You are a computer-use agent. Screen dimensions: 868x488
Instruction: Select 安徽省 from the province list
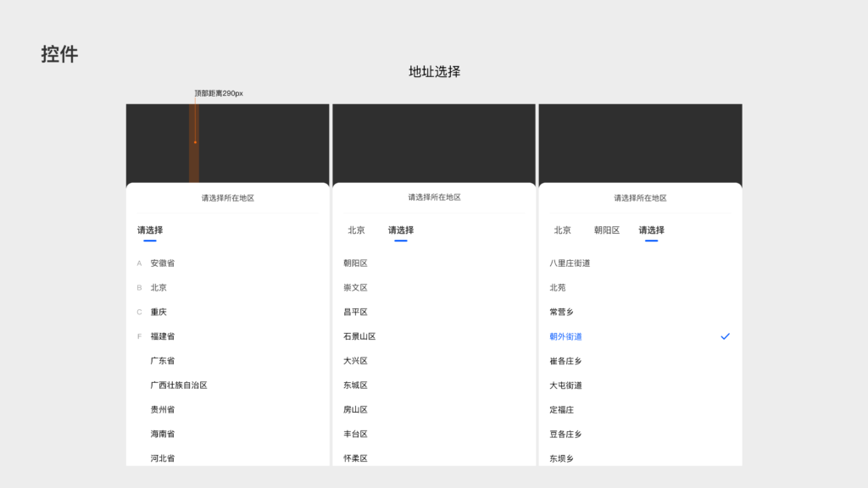coord(163,263)
